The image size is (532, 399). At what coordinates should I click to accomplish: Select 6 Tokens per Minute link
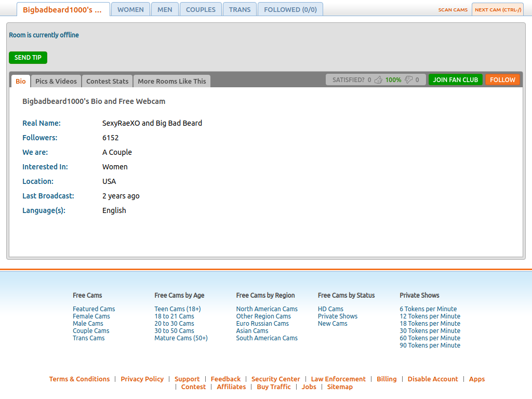click(x=428, y=309)
